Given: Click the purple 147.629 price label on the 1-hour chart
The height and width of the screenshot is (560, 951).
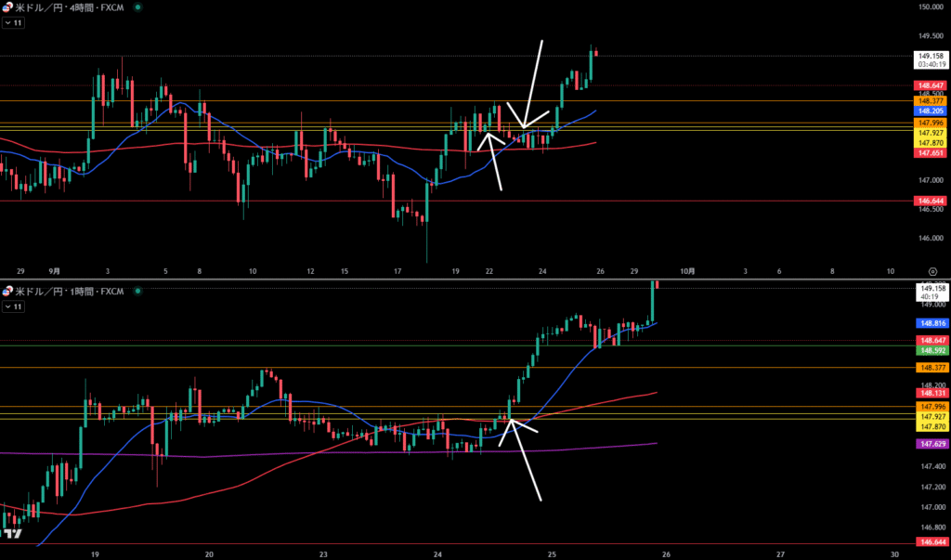Looking at the screenshot, I should (931, 445).
